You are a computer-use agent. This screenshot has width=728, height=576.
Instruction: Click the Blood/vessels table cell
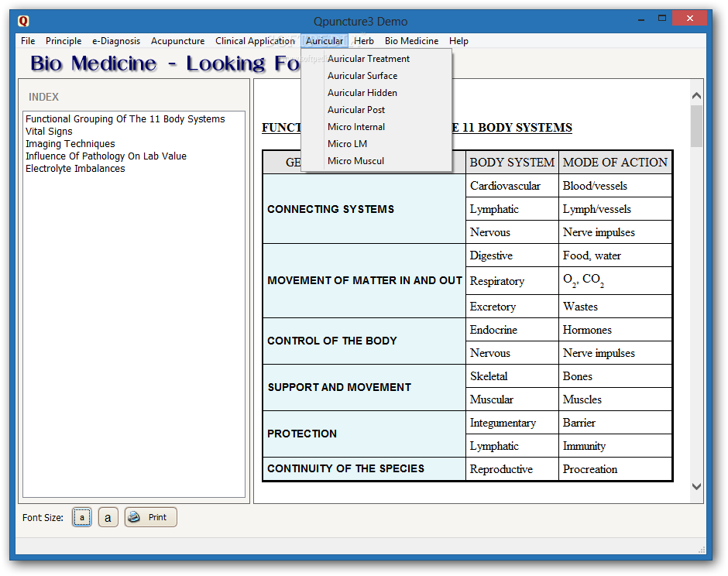615,186
